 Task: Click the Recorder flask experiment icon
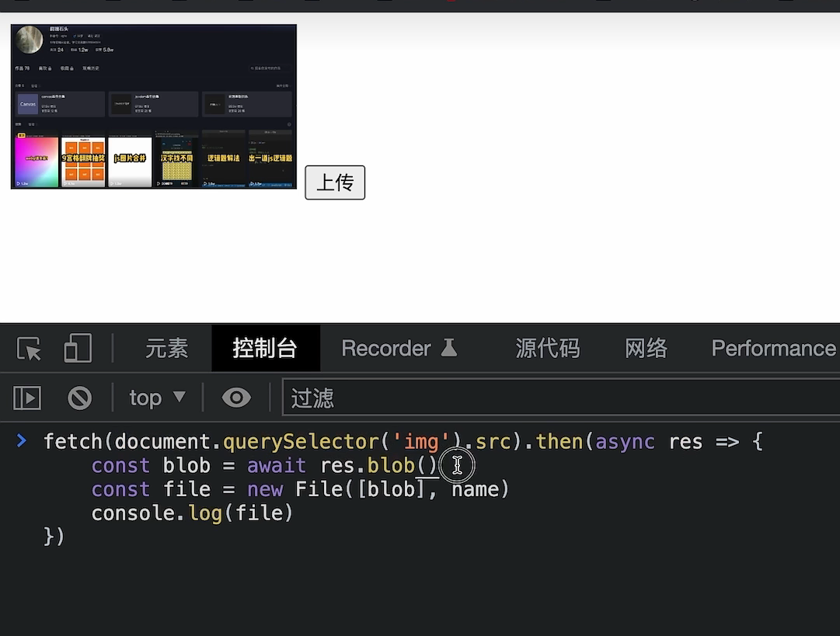449,347
